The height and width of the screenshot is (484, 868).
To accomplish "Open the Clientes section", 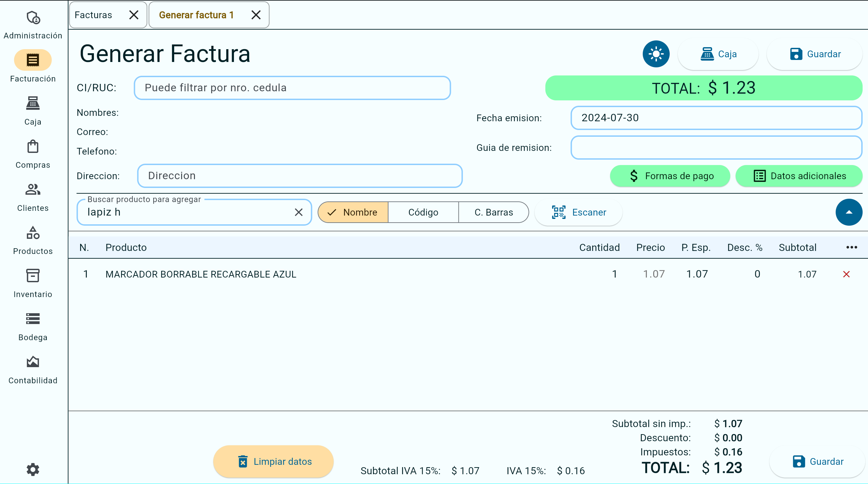I will coord(33,190).
